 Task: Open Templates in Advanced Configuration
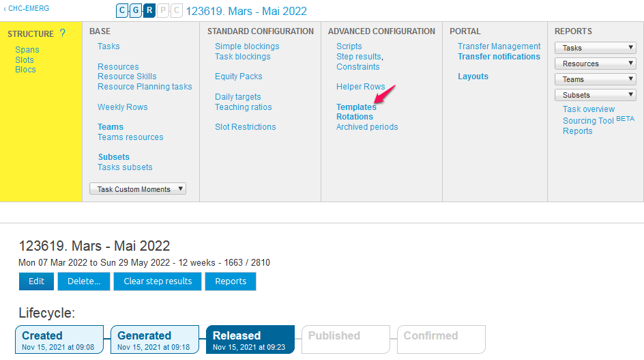[356, 107]
